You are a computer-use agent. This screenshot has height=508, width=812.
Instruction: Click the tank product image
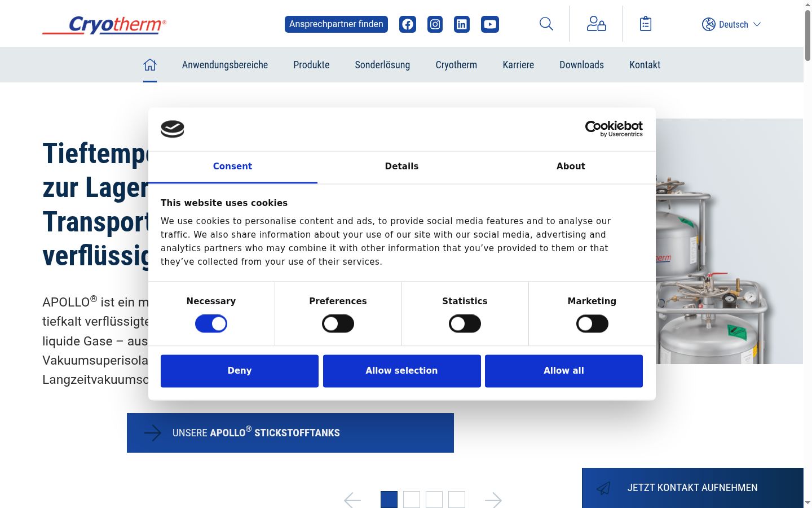729,241
